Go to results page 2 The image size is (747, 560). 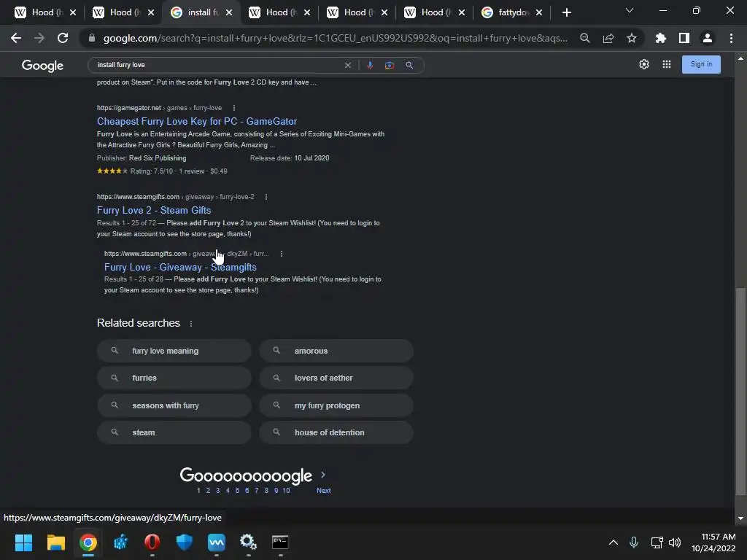[208, 491]
